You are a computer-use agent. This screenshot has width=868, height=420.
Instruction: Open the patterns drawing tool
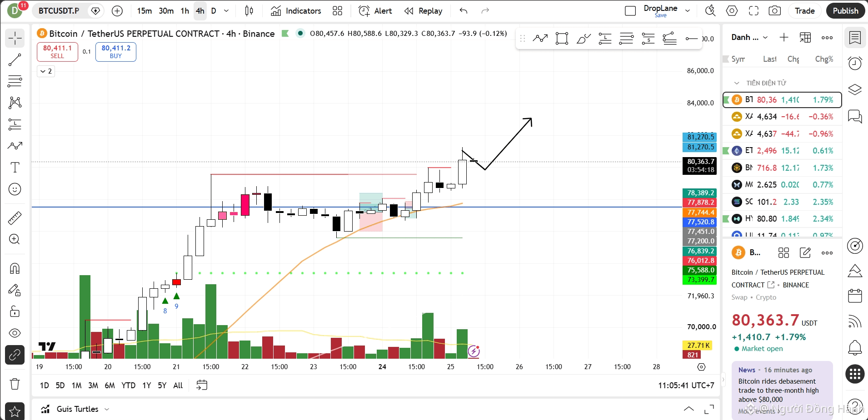click(x=15, y=103)
